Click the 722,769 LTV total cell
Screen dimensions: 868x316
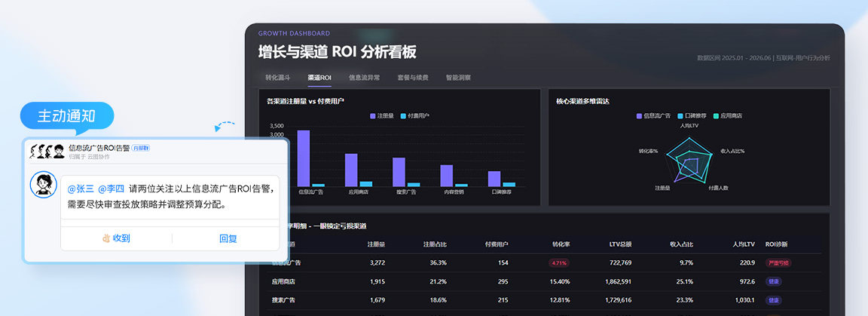tap(621, 262)
